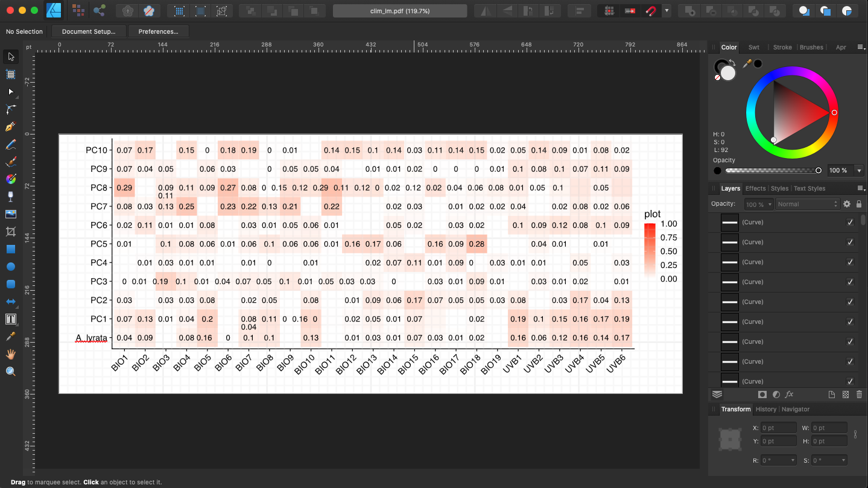The image size is (868, 488).
Task: Select the Vector Brush tool
Action: click(x=10, y=162)
